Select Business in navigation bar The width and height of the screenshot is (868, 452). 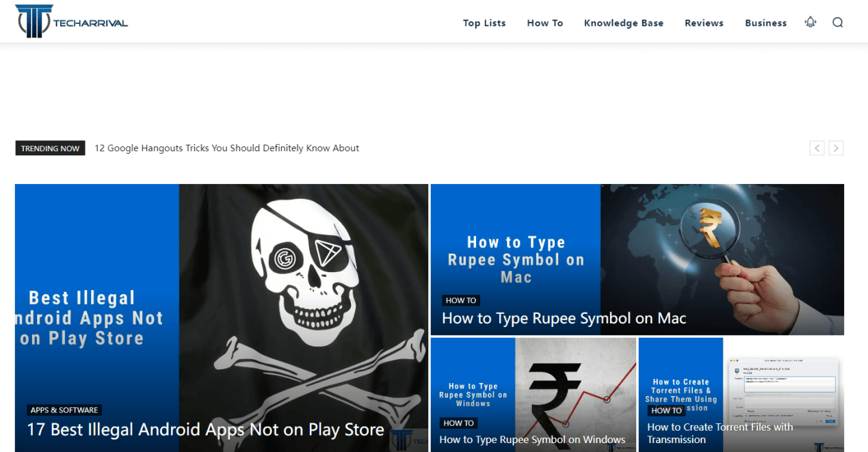coord(765,23)
